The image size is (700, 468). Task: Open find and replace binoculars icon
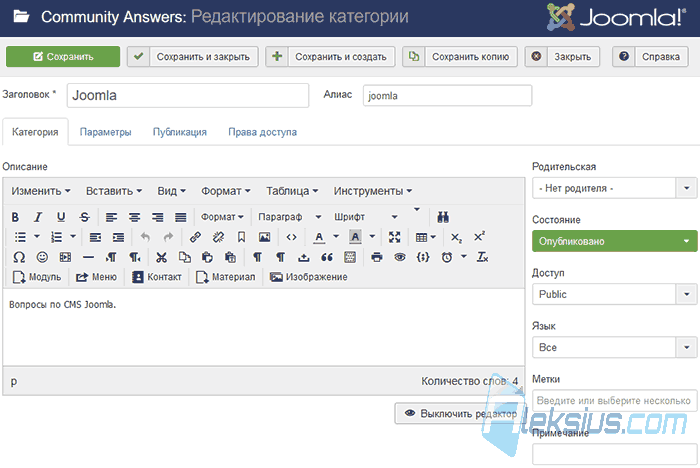pyautogui.click(x=443, y=217)
